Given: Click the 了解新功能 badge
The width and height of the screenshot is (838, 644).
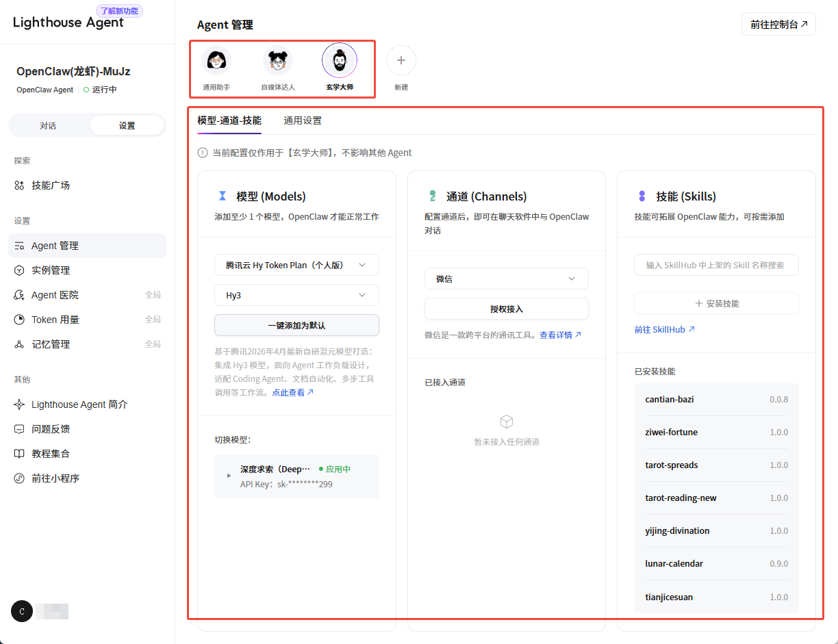Looking at the screenshot, I should tap(119, 11).
